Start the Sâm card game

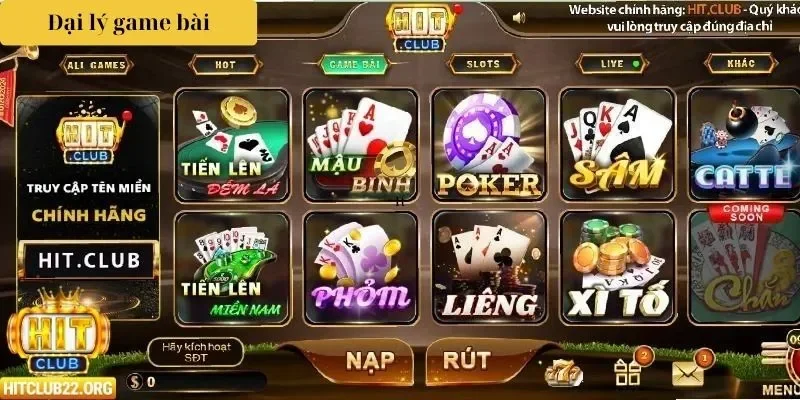point(617,145)
